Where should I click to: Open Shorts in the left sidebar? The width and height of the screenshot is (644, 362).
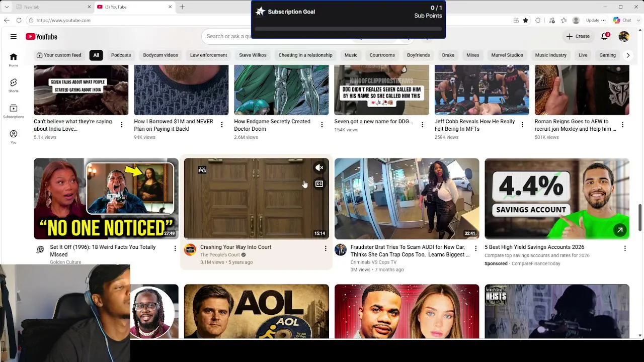pyautogui.click(x=14, y=85)
